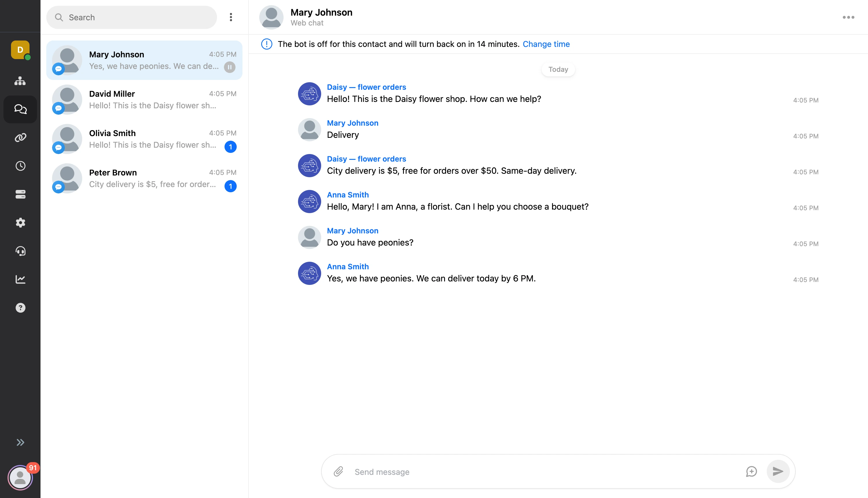
Task: Open the settings gear icon
Action: coord(20,223)
